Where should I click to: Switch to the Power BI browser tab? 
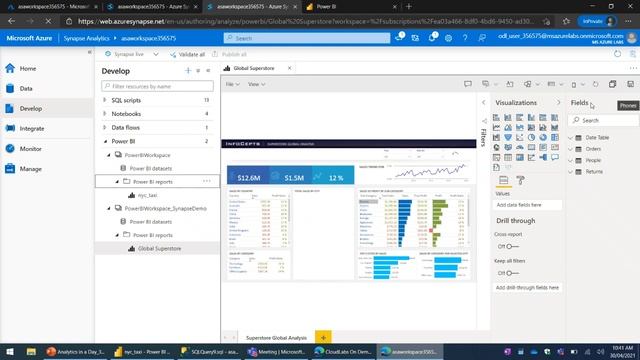pyautogui.click(x=351, y=7)
